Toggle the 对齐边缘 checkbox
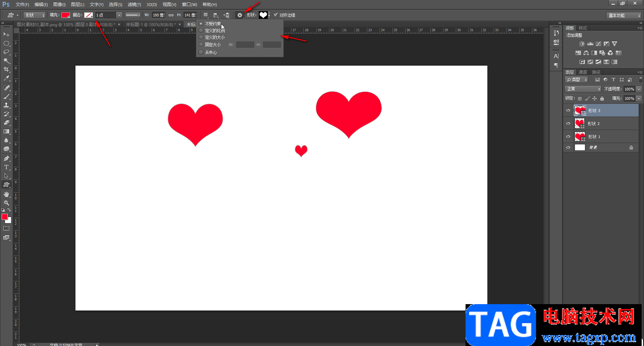Screen dimensions: 644x346 tap(276, 15)
